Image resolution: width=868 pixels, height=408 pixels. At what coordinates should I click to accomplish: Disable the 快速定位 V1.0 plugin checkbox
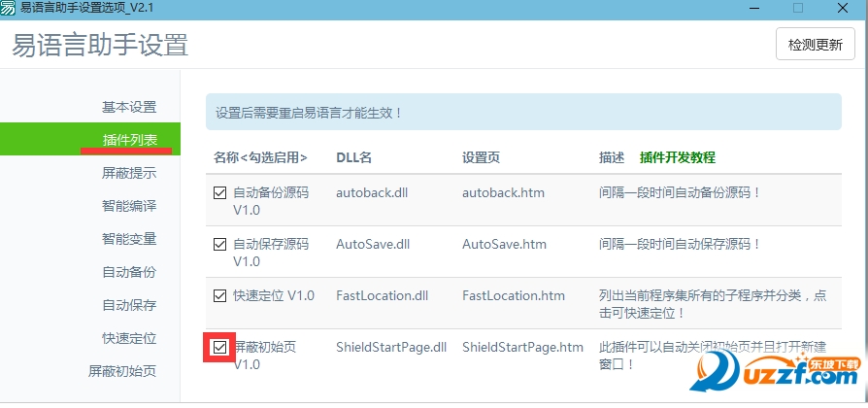click(220, 295)
